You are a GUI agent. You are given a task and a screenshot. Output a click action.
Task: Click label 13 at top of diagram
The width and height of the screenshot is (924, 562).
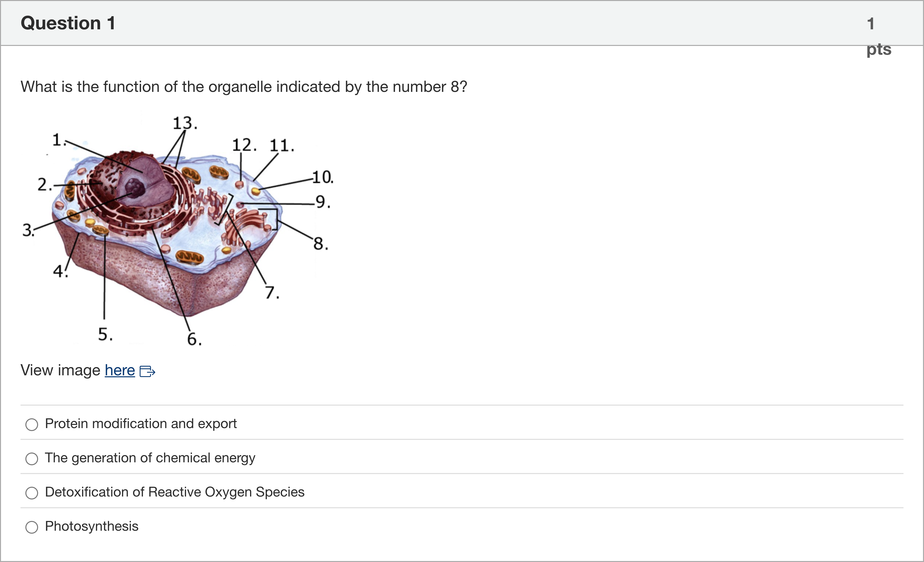[185, 123]
